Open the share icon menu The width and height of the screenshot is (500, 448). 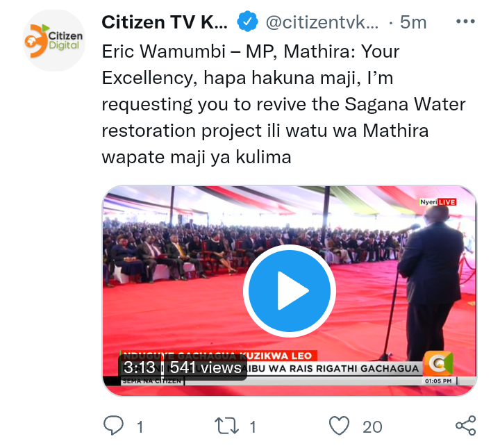[466, 426]
